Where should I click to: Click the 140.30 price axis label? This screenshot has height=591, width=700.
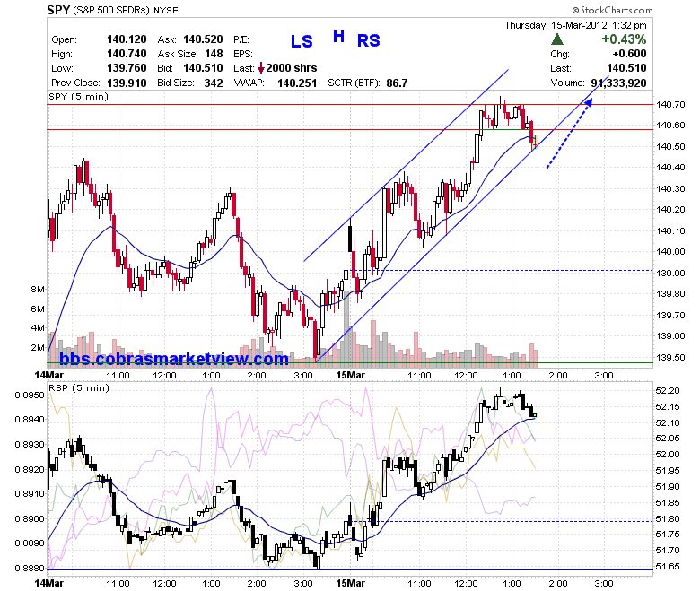point(670,188)
